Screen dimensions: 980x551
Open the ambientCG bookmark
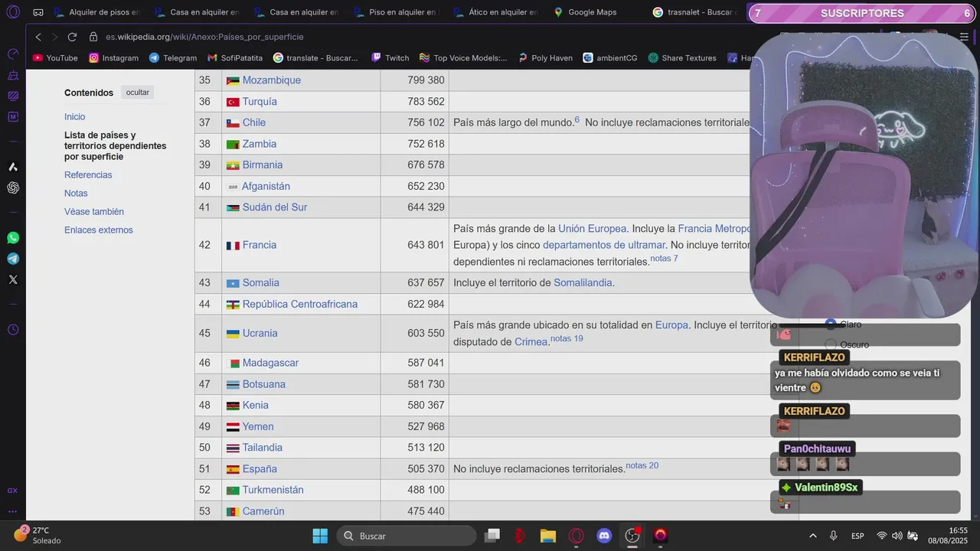tap(610, 58)
